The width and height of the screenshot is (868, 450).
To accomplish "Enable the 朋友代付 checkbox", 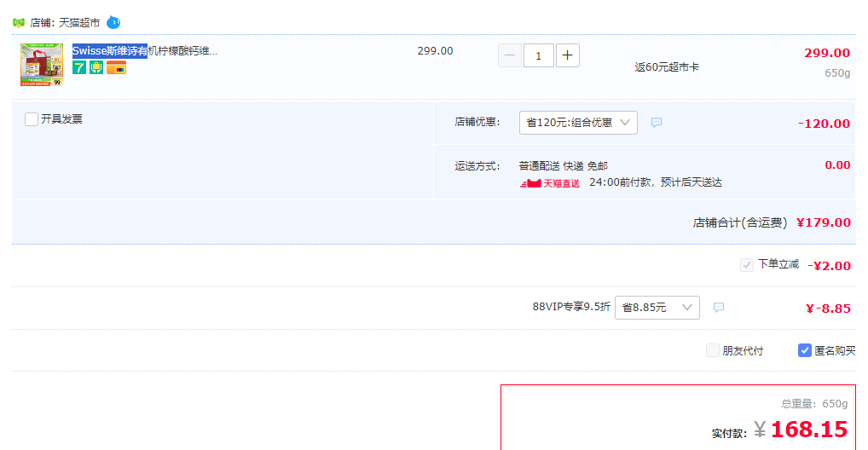I will pyautogui.click(x=713, y=350).
